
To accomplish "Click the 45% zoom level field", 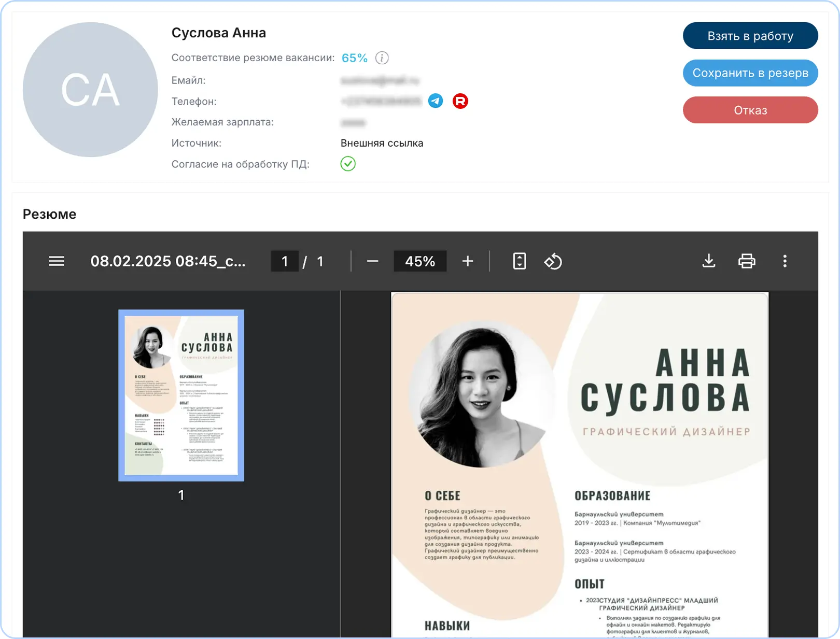I will tap(419, 261).
